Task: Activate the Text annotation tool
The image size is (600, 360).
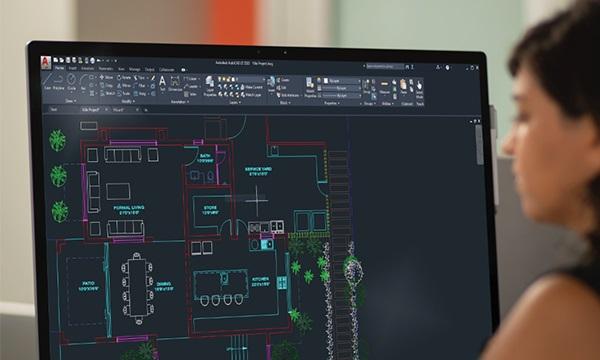Action: (162, 83)
